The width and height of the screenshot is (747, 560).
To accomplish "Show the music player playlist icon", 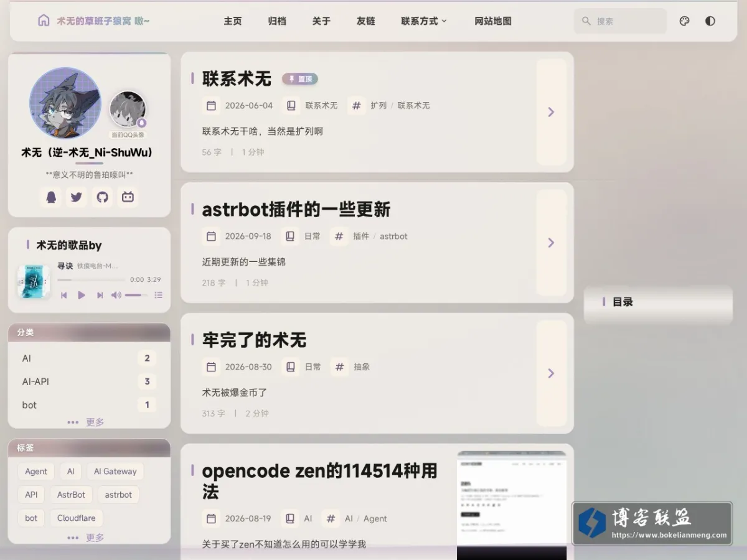I will click(158, 296).
